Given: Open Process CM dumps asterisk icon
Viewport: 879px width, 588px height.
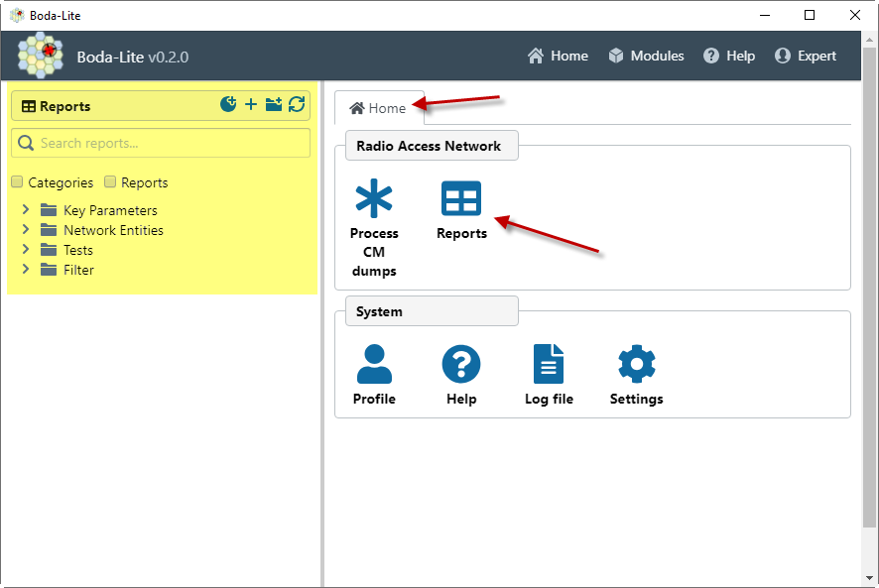Looking at the screenshot, I should point(374,199).
